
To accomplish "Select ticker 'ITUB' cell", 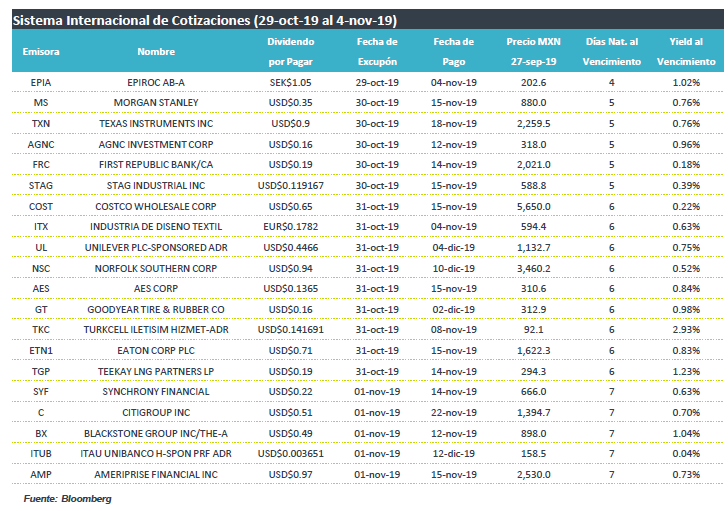I will 41,453.
